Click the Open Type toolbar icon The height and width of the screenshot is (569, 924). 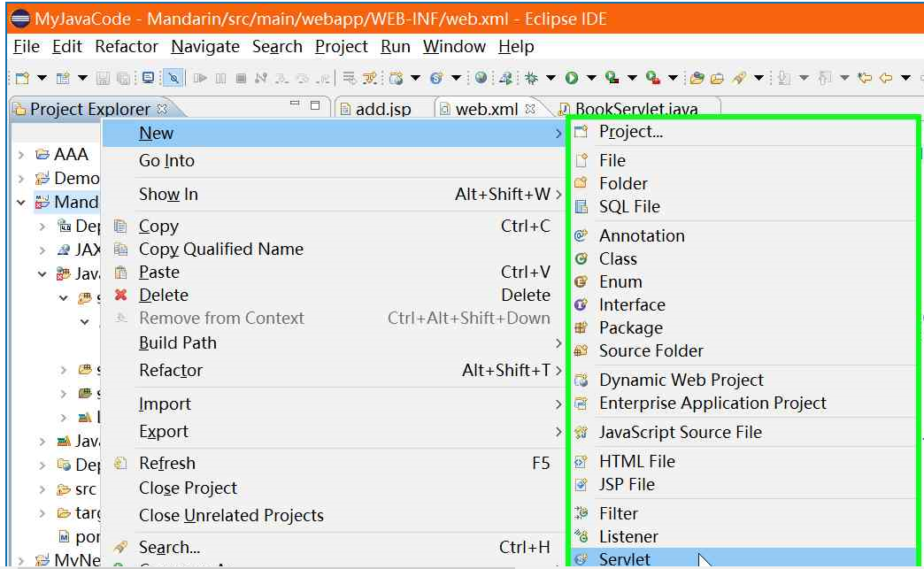click(697, 78)
